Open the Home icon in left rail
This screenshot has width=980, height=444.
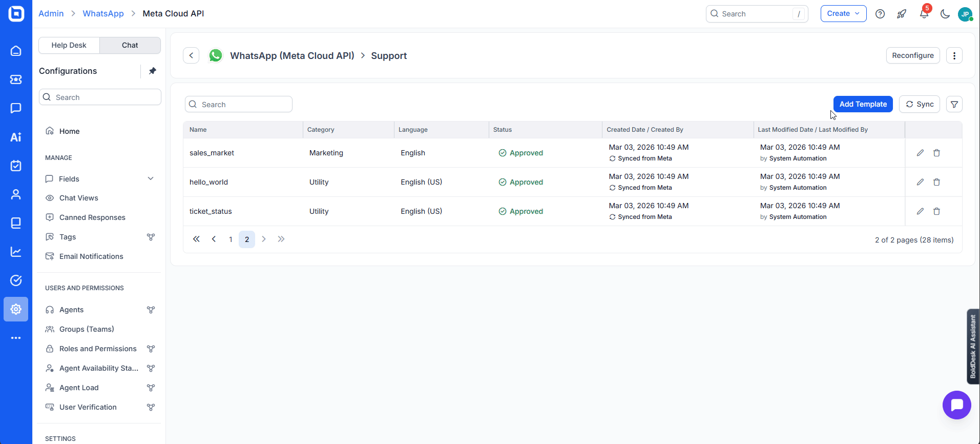pos(16,51)
